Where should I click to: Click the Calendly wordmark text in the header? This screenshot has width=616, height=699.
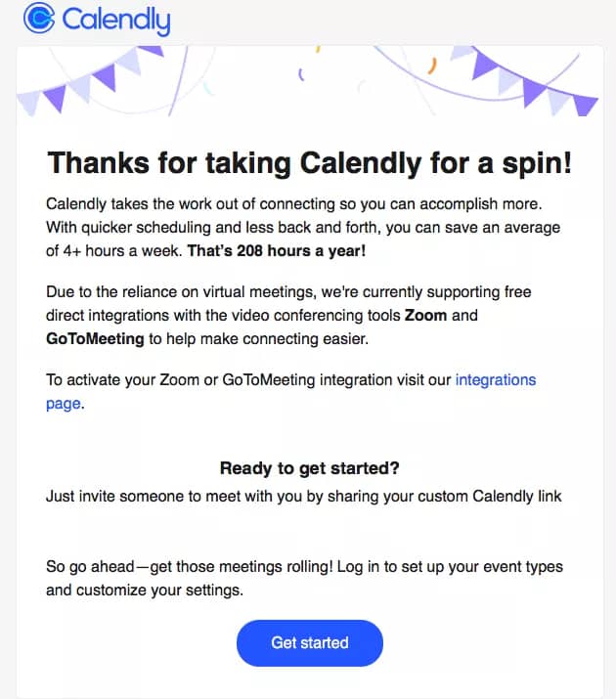click(116, 21)
